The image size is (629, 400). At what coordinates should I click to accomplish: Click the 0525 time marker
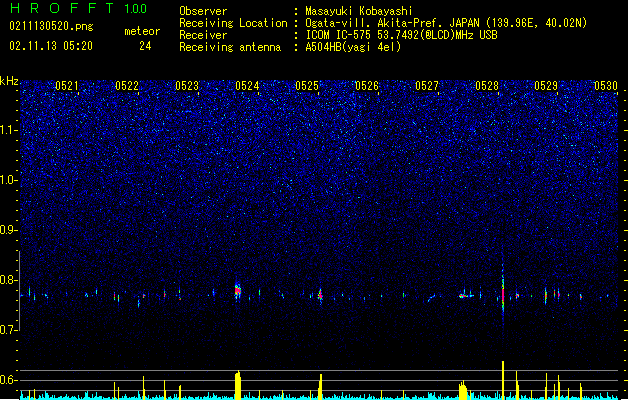coord(307,86)
